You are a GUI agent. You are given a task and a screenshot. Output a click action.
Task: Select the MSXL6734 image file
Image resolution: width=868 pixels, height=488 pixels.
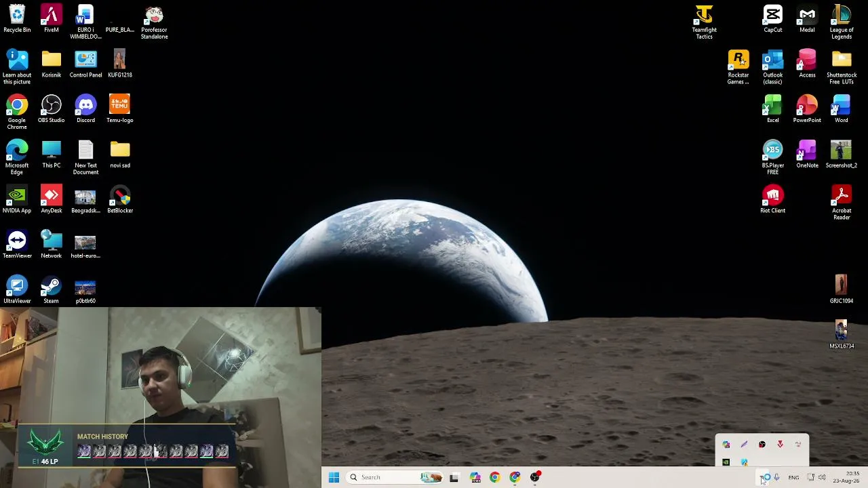point(842,335)
